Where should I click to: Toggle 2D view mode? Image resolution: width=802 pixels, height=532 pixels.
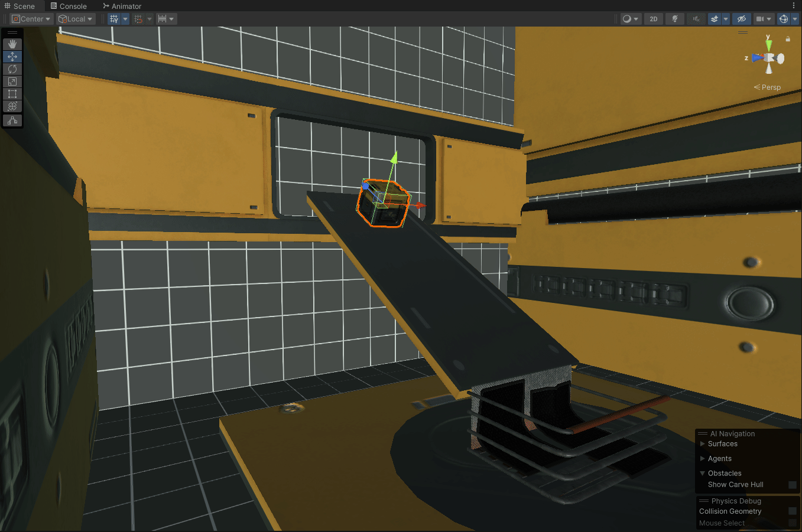point(653,18)
